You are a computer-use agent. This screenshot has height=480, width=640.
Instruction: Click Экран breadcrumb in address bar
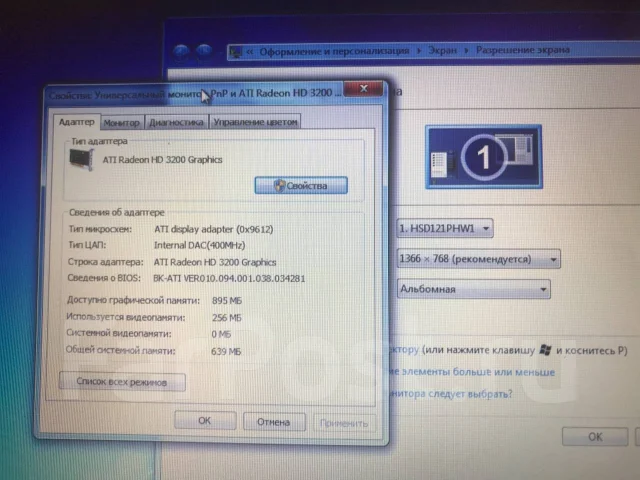point(442,51)
